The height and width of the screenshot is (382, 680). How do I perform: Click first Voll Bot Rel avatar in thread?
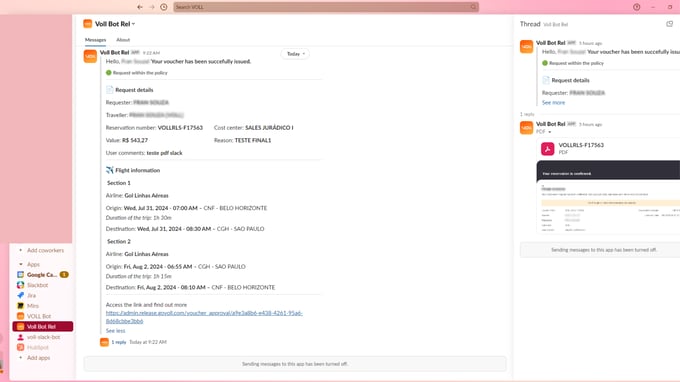pyautogui.click(x=526, y=46)
